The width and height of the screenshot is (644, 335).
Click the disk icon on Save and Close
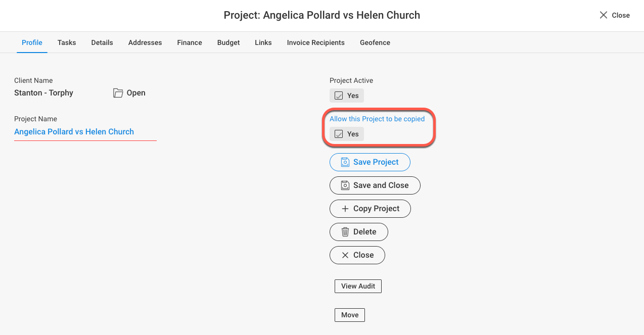click(x=345, y=185)
